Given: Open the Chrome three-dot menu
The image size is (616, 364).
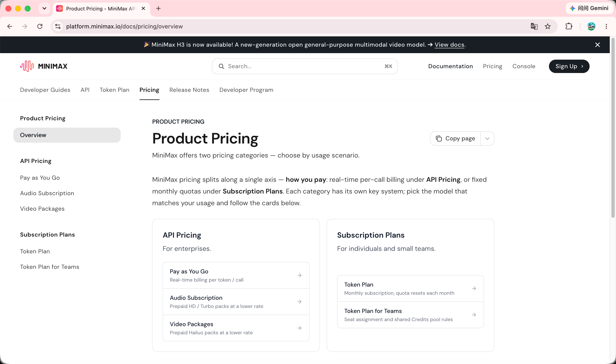Looking at the screenshot, I should [x=606, y=26].
